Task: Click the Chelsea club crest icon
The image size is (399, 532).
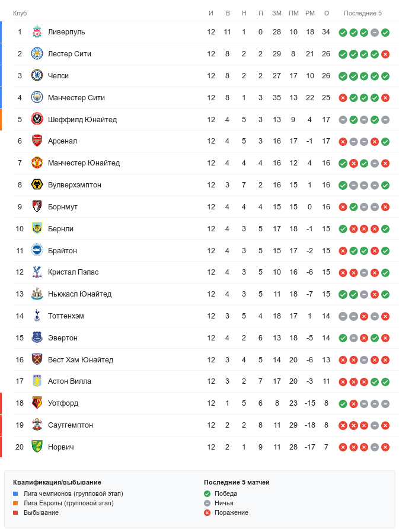Action: [x=37, y=76]
